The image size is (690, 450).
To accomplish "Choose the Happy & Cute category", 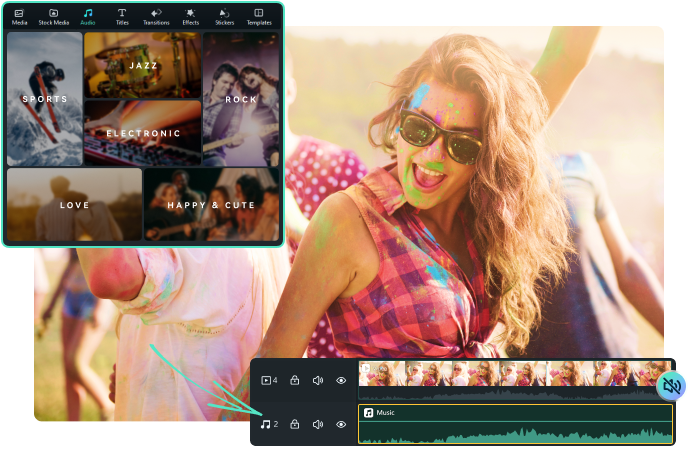I will pos(211,205).
